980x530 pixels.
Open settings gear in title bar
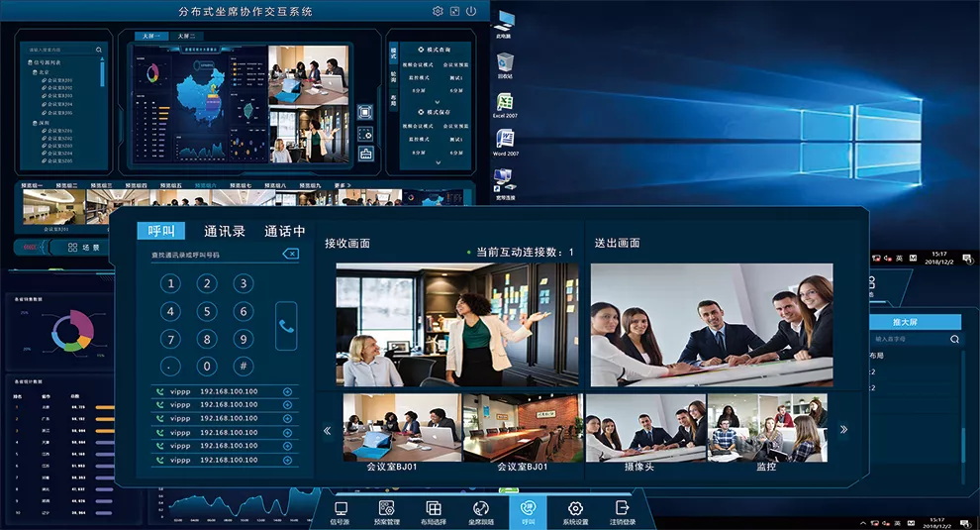(438, 11)
